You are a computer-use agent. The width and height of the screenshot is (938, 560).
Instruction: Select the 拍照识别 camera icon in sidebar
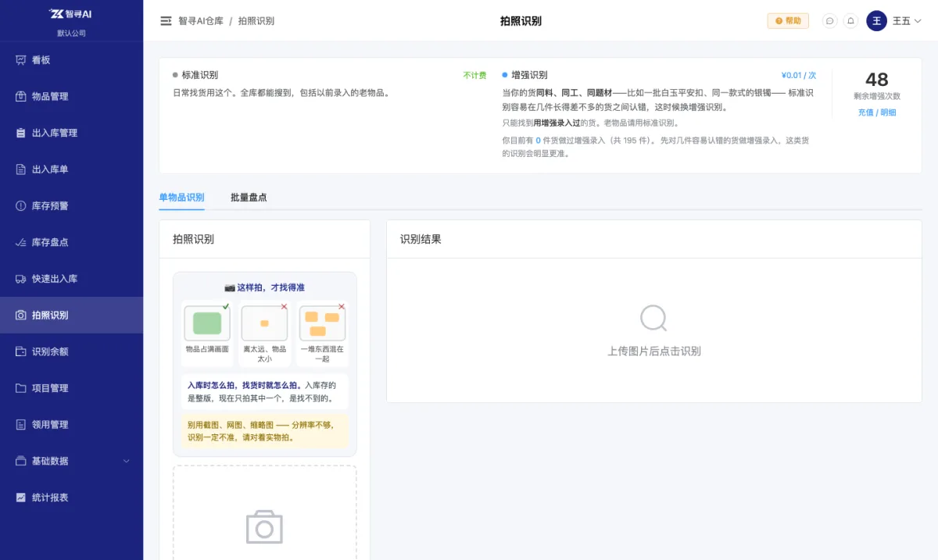coord(21,316)
